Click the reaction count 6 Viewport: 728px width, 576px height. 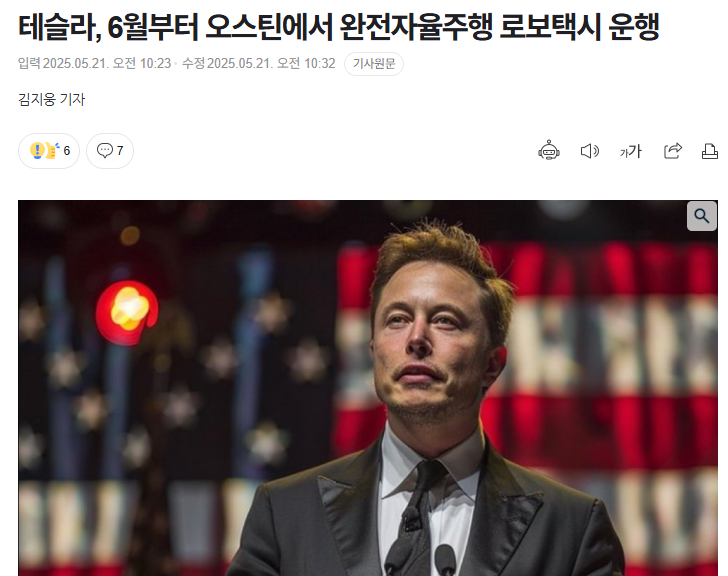click(x=67, y=151)
